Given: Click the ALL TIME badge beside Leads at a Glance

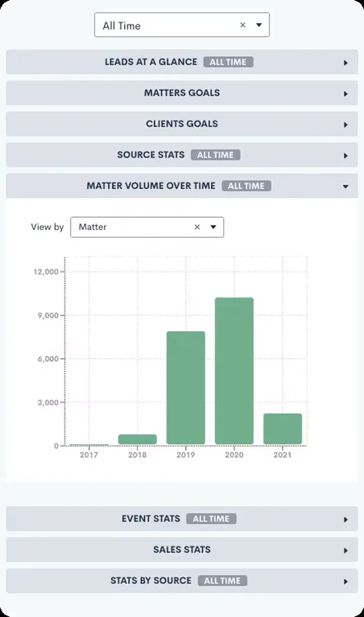Looking at the screenshot, I should tap(228, 62).
